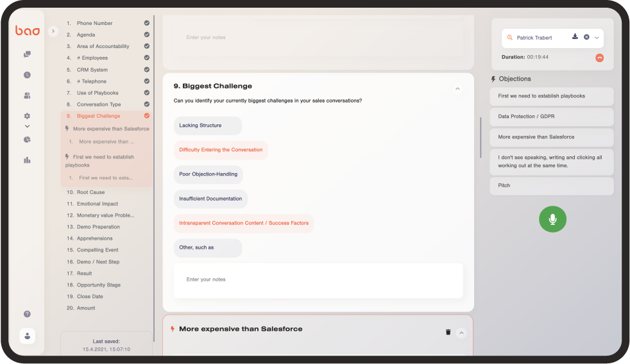Select the Data Protection / GDPR objection

pyautogui.click(x=552, y=117)
